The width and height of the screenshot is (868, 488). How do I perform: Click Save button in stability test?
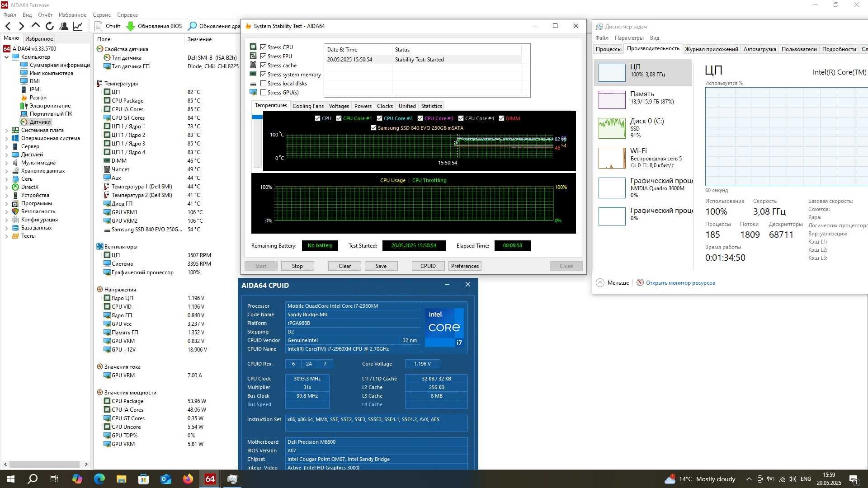pos(381,266)
